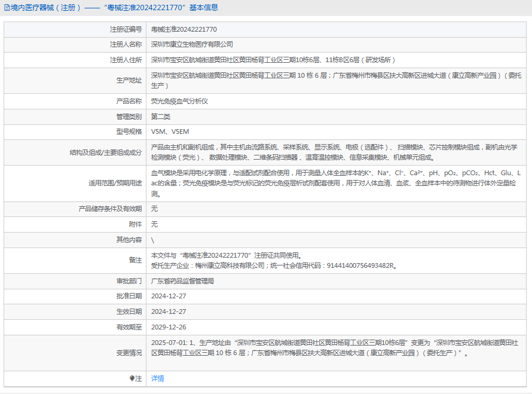532x394 pixels.
Task: Click the 产品名称 row label
Action: [x=129, y=101]
